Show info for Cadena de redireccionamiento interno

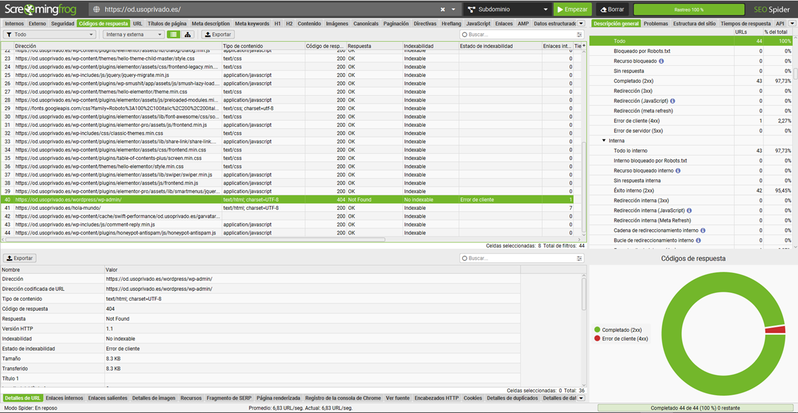coord(702,230)
